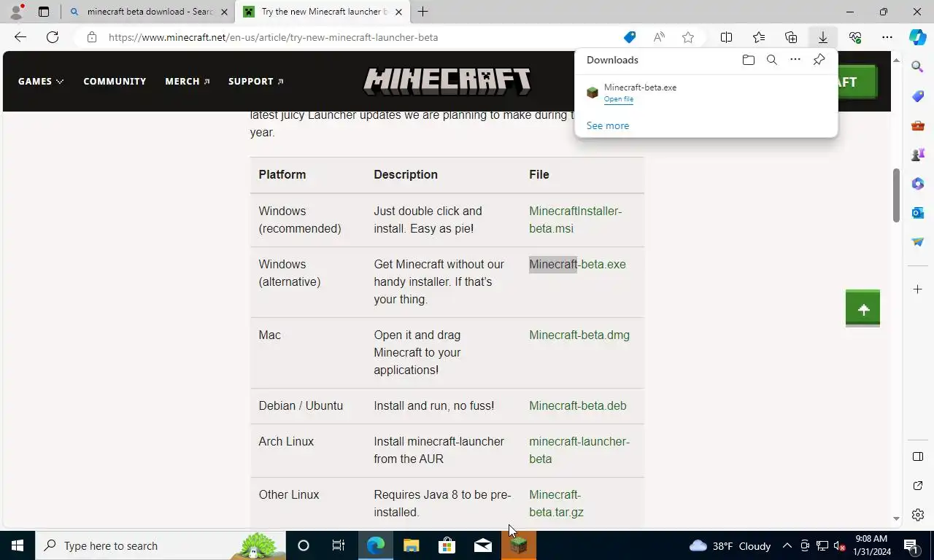The width and height of the screenshot is (934, 560).
Task: Reload the Minecraft page
Action: coord(53,37)
